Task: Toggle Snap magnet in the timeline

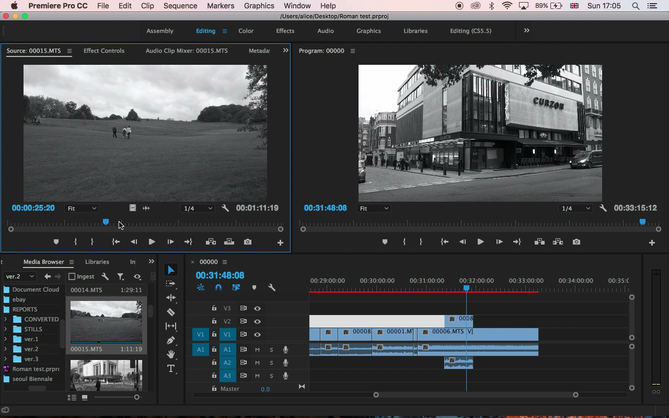Action: coord(218,288)
